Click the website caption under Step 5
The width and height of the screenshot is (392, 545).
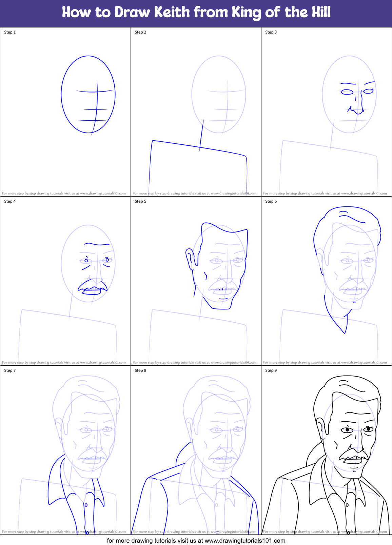point(194,363)
